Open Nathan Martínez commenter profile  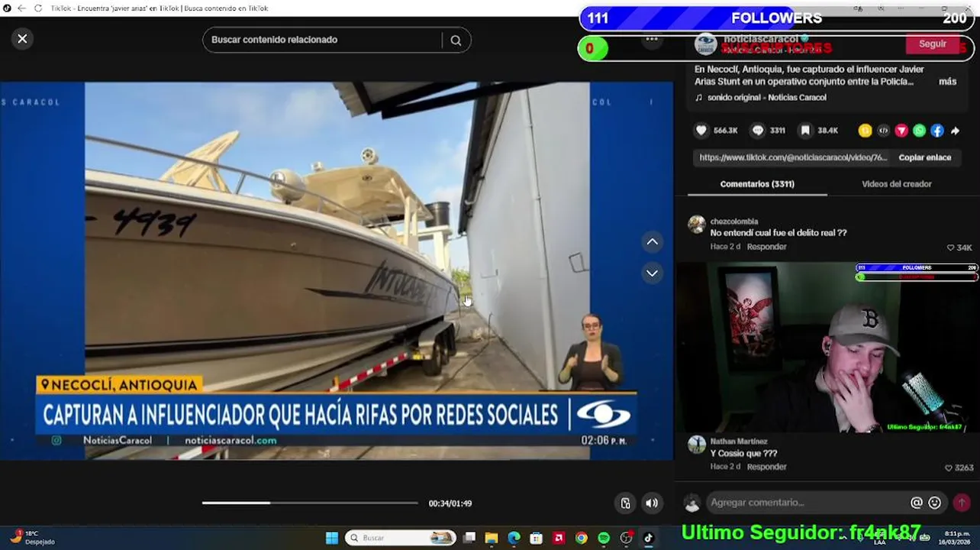click(x=738, y=442)
